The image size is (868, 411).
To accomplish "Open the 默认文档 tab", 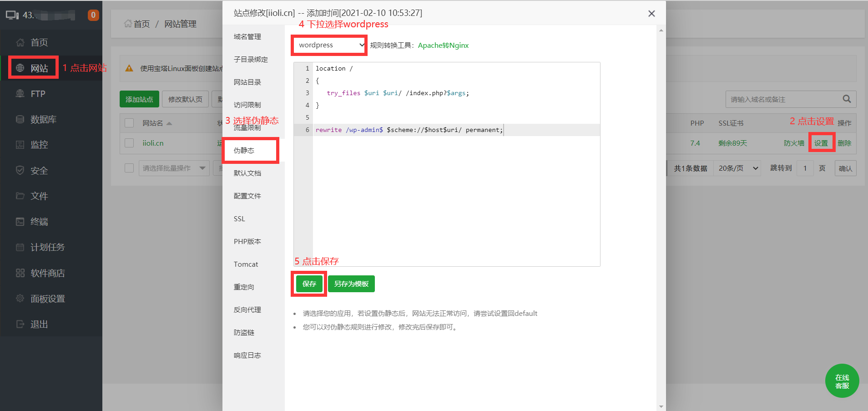I will point(247,173).
